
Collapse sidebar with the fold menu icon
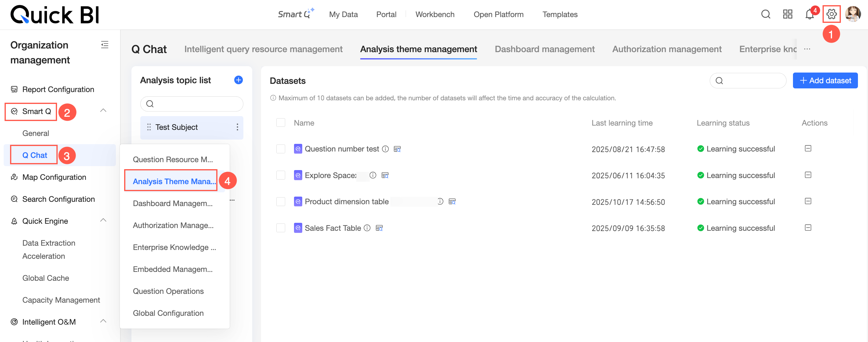point(104,45)
